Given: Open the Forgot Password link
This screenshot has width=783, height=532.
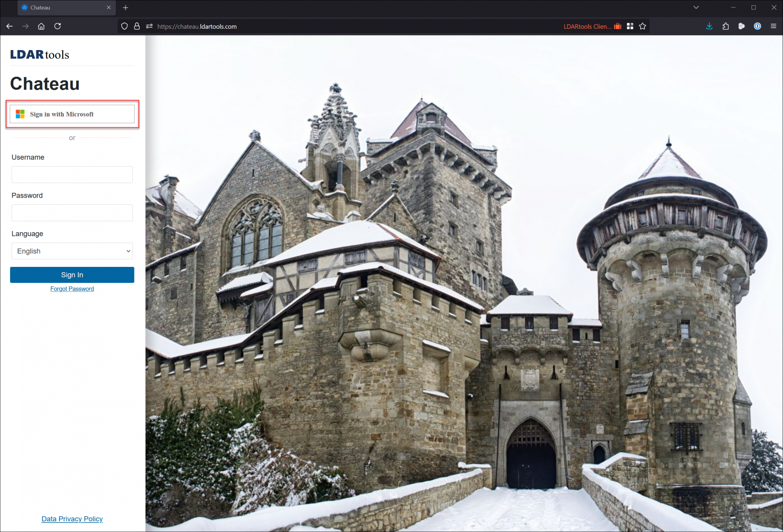Looking at the screenshot, I should point(72,289).
